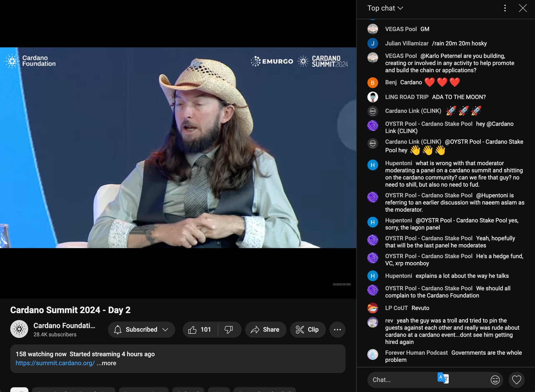Open the emoji picker in chat input

(495, 380)
